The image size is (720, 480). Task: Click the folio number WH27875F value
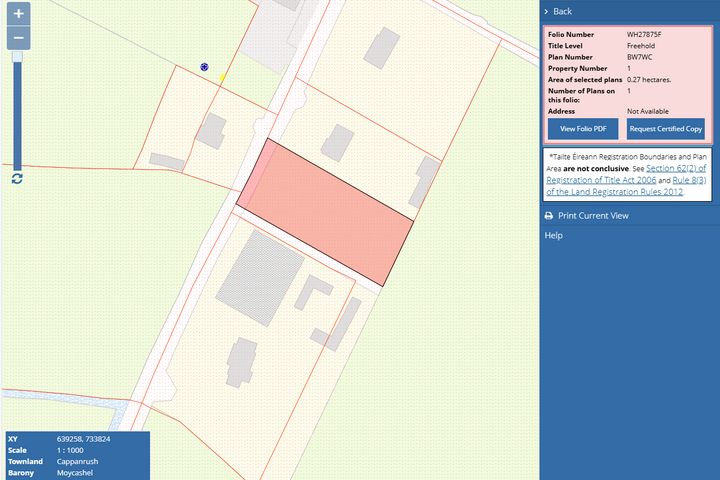coord(644,35)
